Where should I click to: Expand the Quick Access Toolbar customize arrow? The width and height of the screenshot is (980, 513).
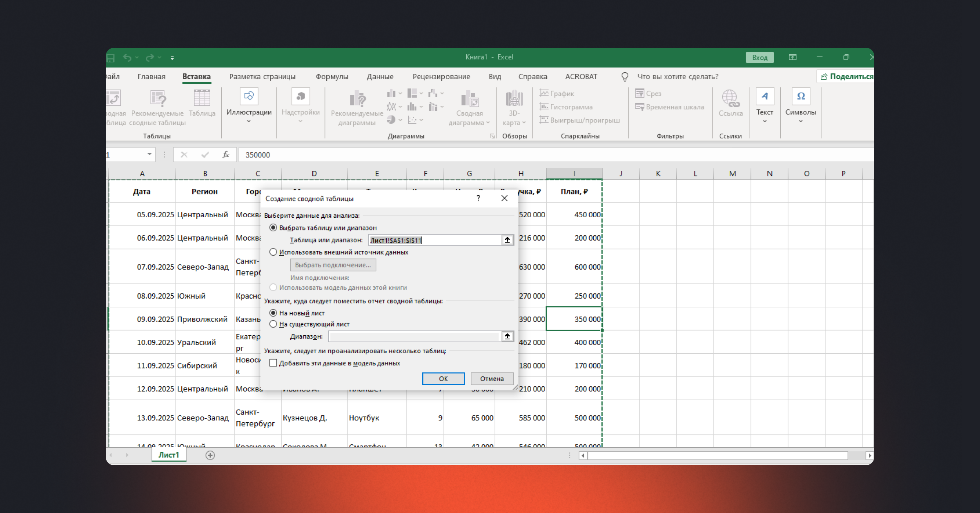(x=172, y=58)
